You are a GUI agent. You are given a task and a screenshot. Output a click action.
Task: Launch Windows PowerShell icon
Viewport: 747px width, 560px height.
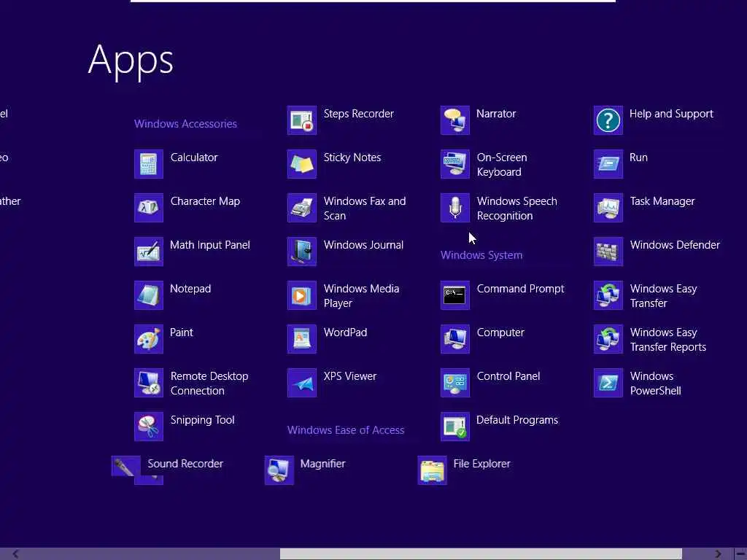click(608, 383)
